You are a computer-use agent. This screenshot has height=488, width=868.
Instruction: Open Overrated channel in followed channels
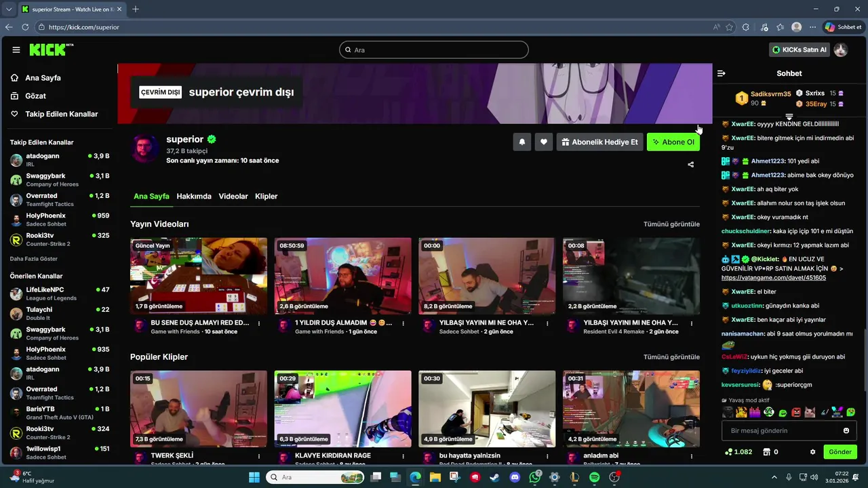click(60, 200)
